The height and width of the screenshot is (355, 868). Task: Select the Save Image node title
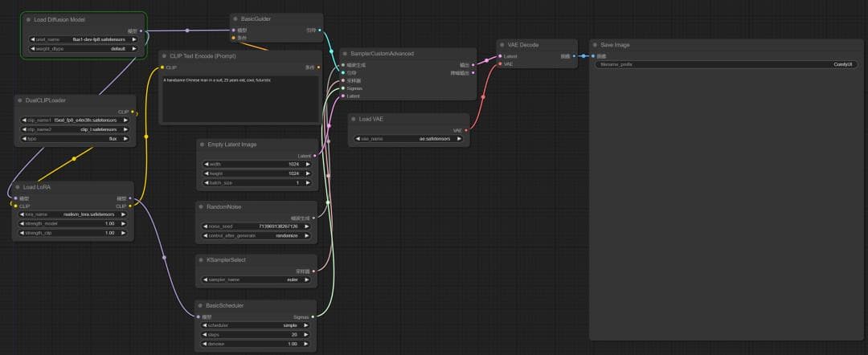(x=615, y=45)
